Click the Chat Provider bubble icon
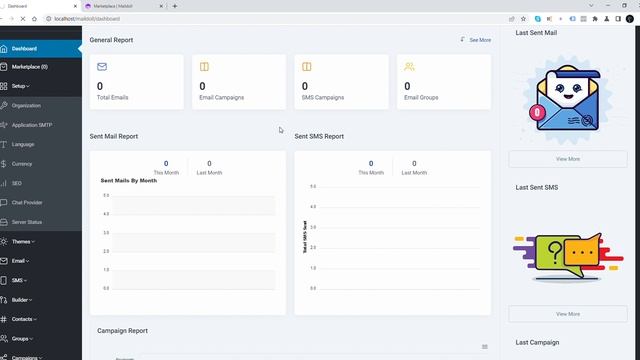Image resolution: width=640 pixels, height=360 pixels. 4,202
